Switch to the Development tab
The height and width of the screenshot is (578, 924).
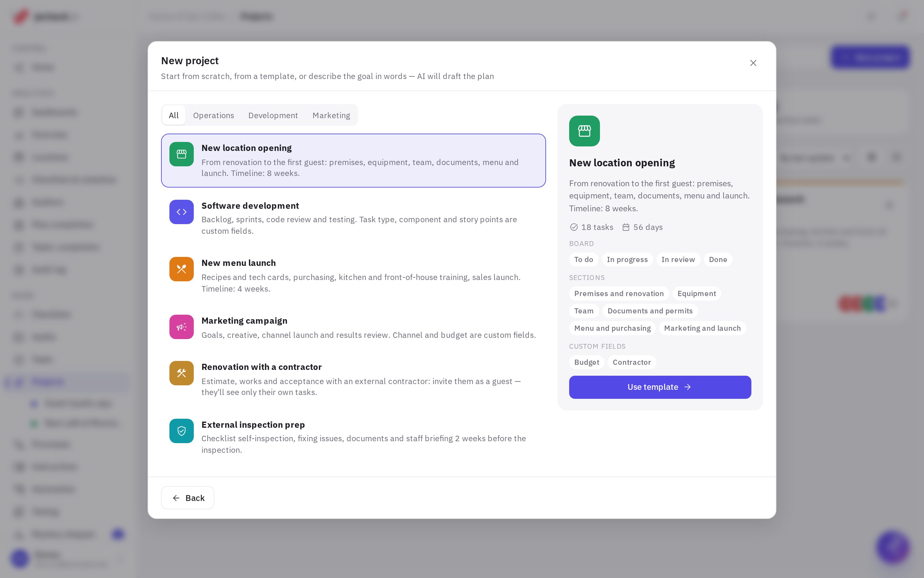pos(273,116)
